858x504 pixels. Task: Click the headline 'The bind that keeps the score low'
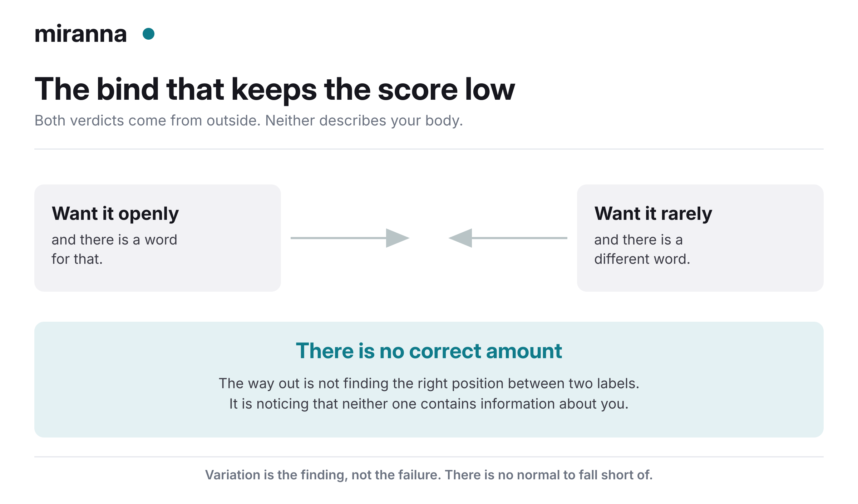coord(275,89)
